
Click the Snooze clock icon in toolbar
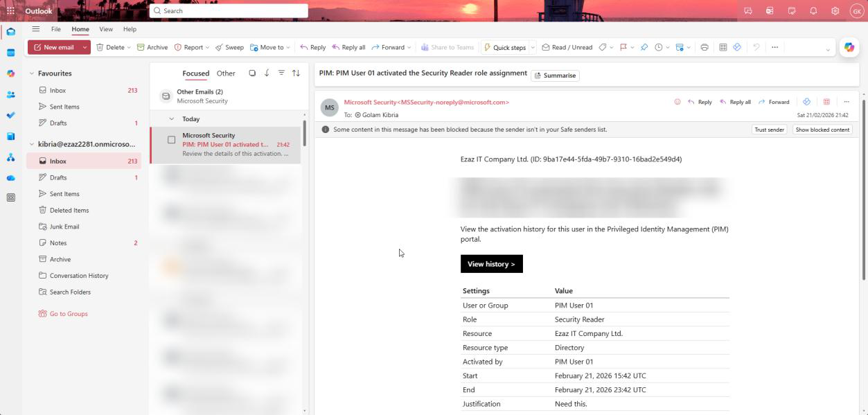(x=659, y=47)
